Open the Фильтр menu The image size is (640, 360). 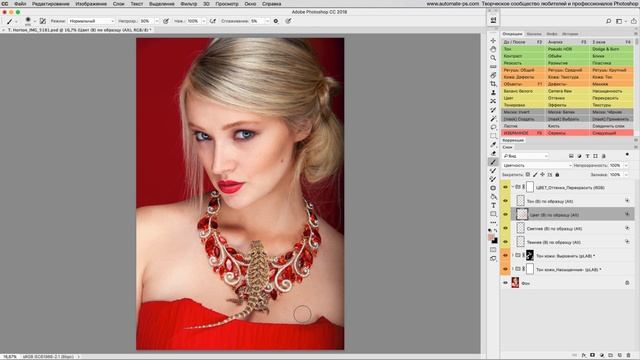tap(189, 4)
